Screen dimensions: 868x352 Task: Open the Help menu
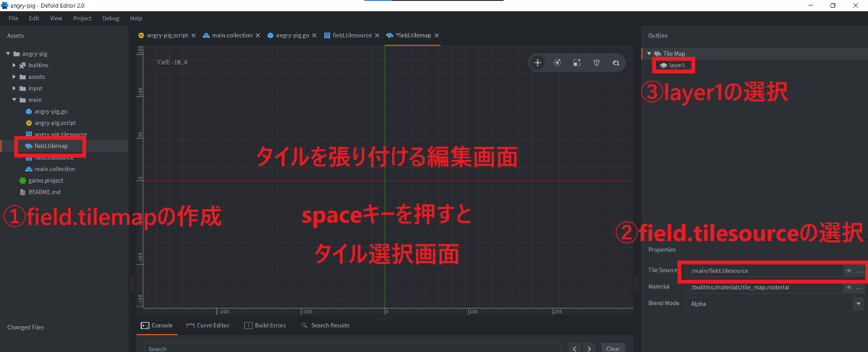click(x=136, y=18)
